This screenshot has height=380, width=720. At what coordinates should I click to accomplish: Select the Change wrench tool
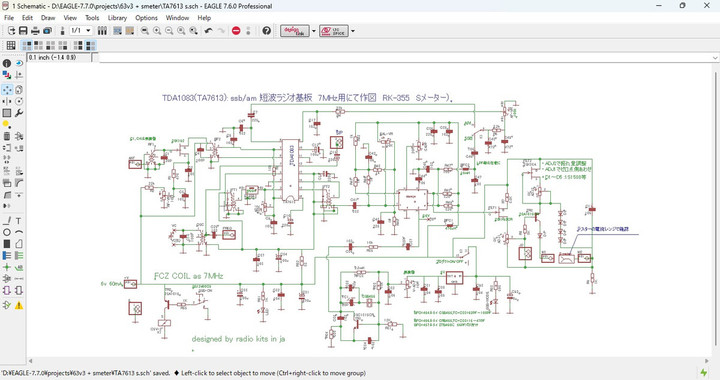[19, 113]
